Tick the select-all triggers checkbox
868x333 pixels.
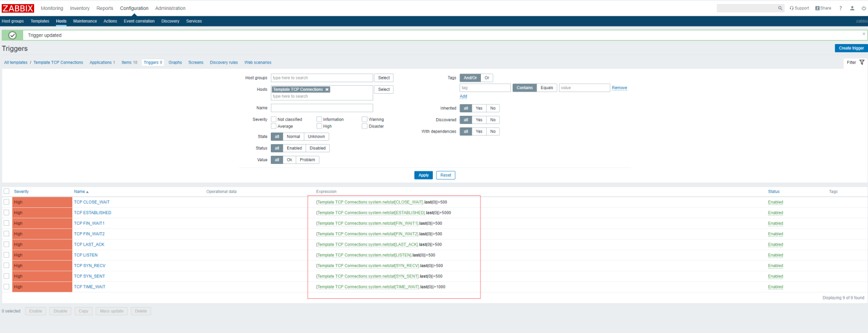tap(6, 191)
